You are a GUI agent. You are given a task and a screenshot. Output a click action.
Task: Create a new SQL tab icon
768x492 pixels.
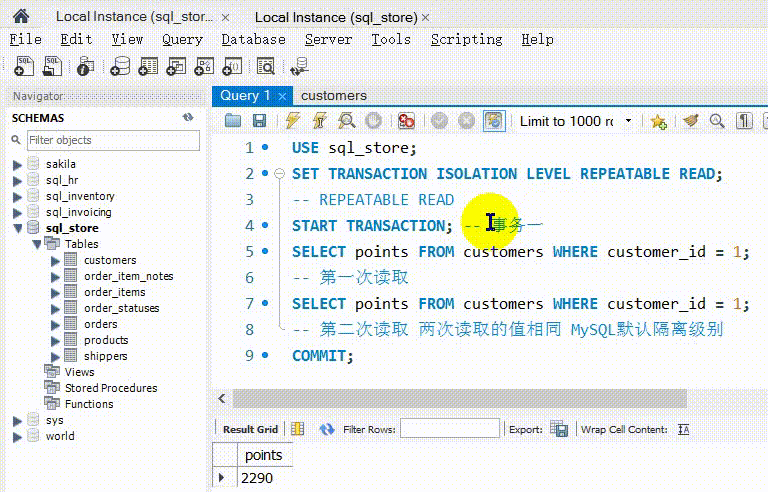pos(24,66)
